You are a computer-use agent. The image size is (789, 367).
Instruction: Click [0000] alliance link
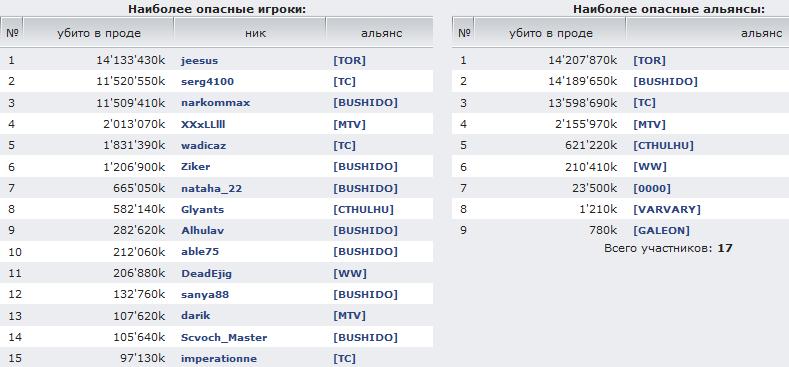point(652,188)
